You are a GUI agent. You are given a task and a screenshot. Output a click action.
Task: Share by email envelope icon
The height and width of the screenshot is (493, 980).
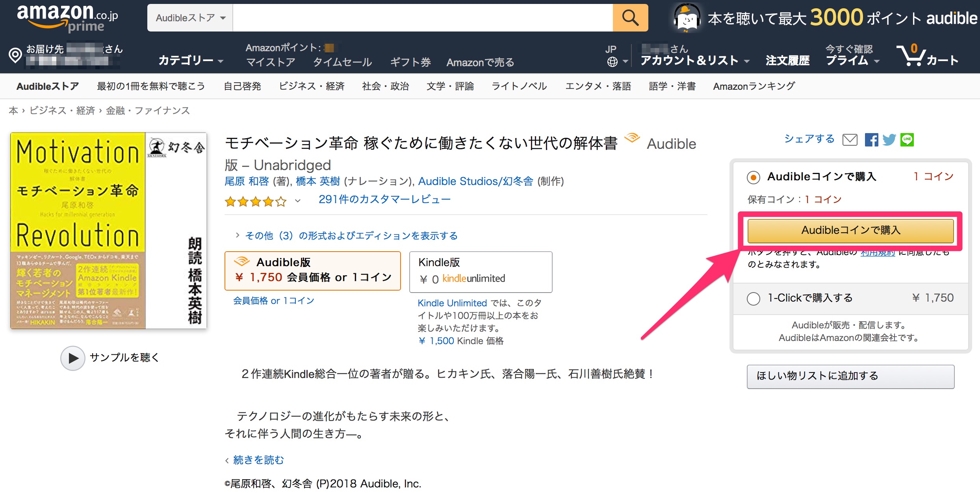[x=850, y=140]
